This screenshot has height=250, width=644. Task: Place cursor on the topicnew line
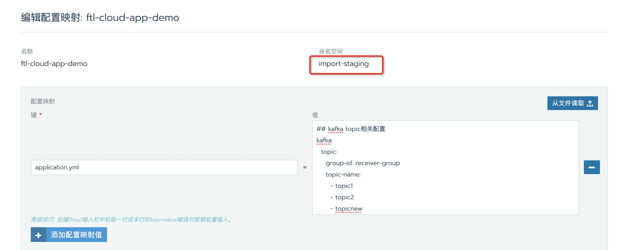click(346, 208)
